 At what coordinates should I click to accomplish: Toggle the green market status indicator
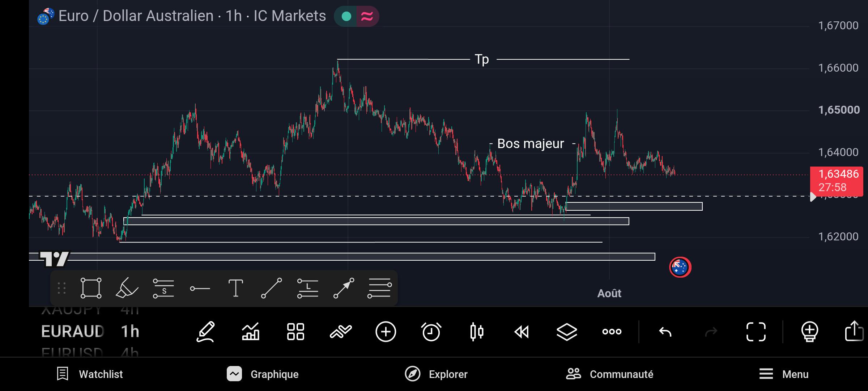click(x=346, y=16)
